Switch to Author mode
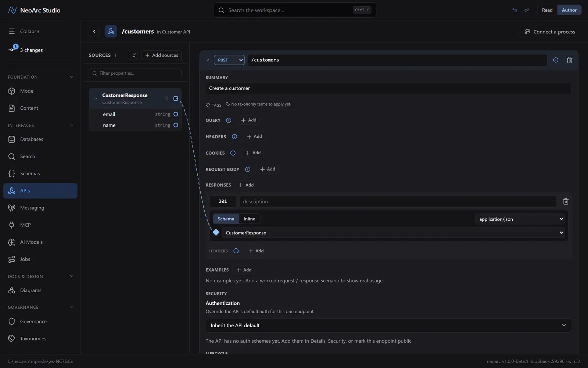 coord(569,10)
